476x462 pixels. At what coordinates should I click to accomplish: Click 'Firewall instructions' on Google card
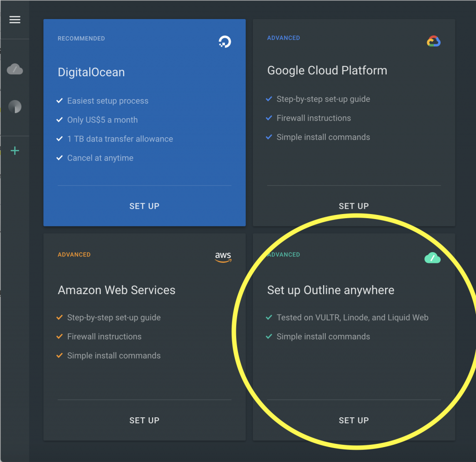click(314, 118)
